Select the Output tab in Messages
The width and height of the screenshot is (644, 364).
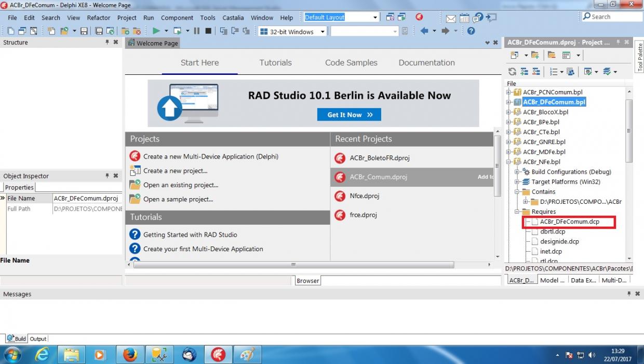click(38, 339)
